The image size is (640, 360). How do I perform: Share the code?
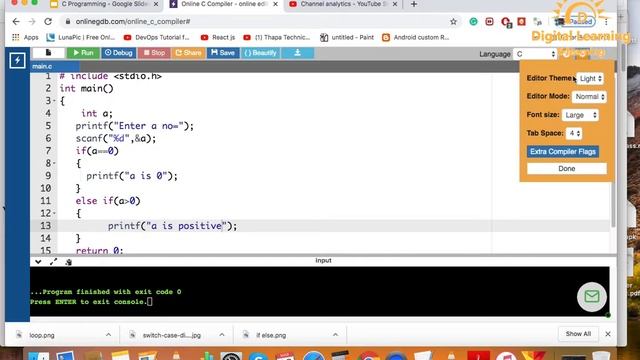pos(188,53)
